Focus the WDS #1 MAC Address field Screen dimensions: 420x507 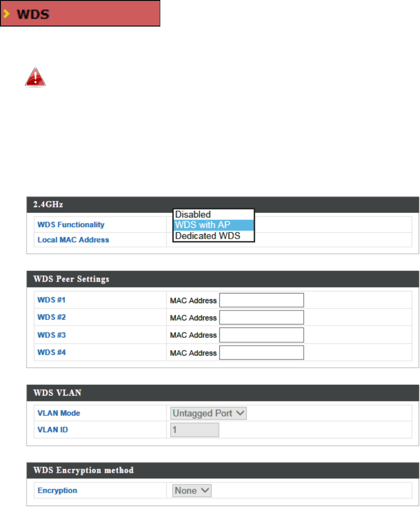pos(262,300)
